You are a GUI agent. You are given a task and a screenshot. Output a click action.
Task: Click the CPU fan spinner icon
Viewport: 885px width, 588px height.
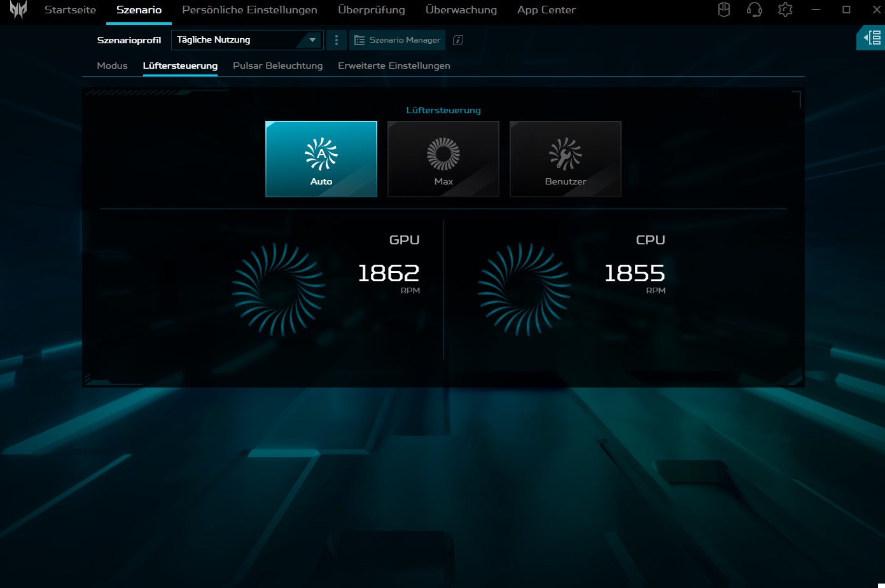tap(524, 290)
